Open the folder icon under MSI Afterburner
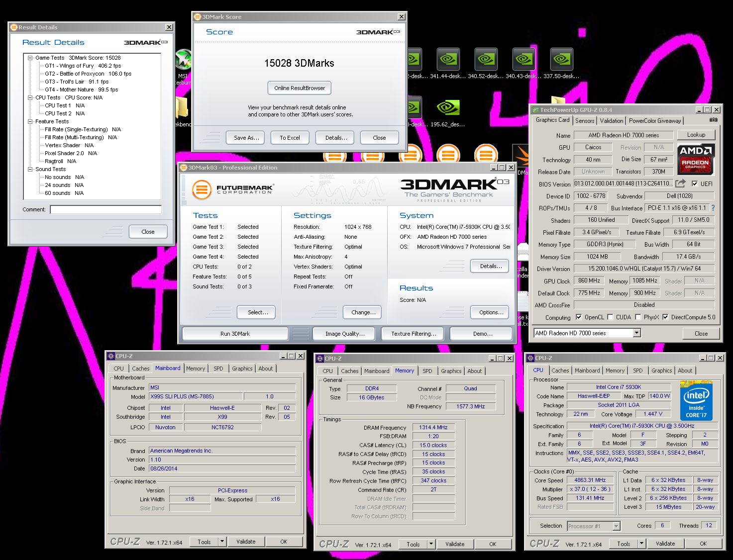Viewport: 733px width, 560px height. tap(182, 108)
